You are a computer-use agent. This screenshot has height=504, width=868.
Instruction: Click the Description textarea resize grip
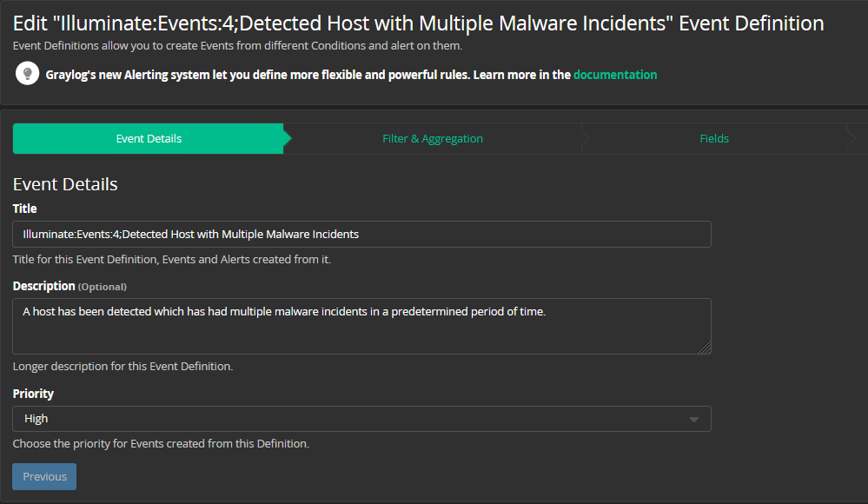pos(705,347)
